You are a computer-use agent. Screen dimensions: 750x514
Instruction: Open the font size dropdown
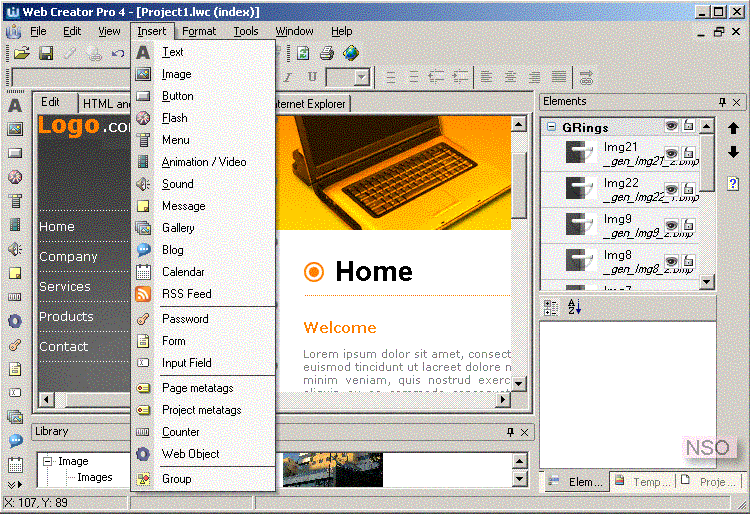coord(362,77)
